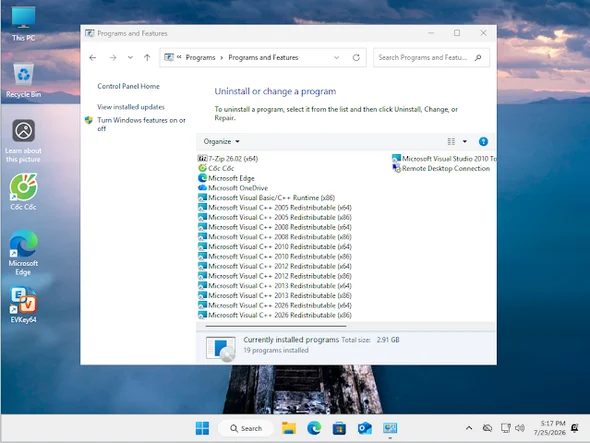Go up one level with the up arrow
Screen dimensions: 590x443
(147, 58)
